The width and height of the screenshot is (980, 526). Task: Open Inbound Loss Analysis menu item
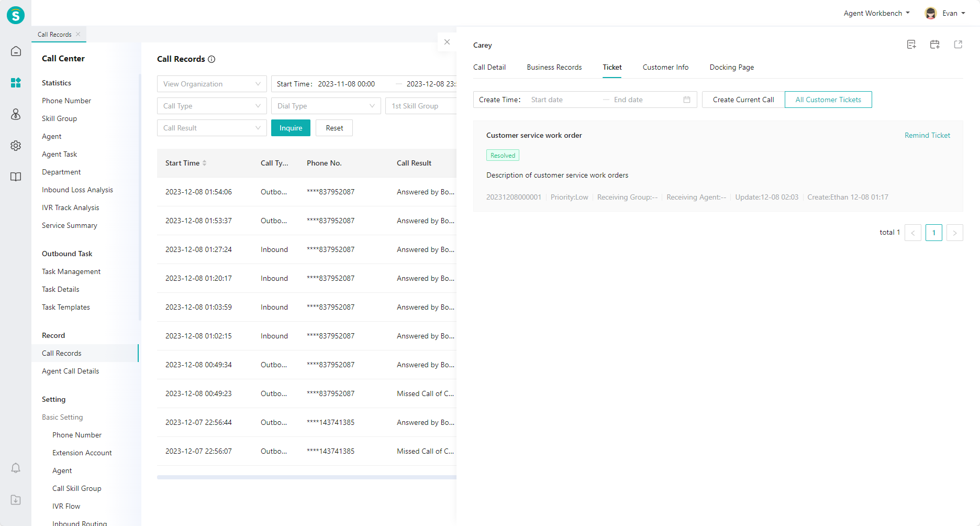(77, 190)
